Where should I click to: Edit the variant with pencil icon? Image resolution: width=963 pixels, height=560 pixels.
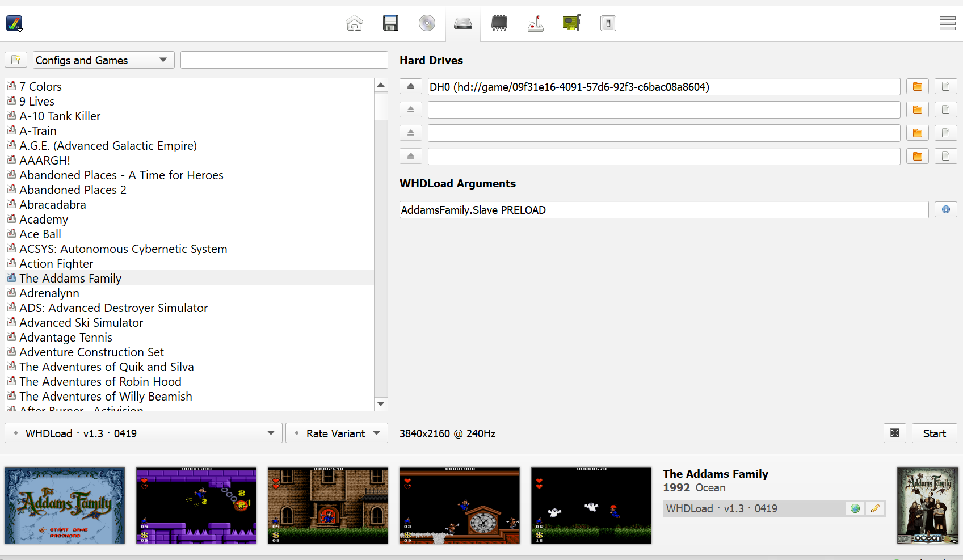pos(875,508)
